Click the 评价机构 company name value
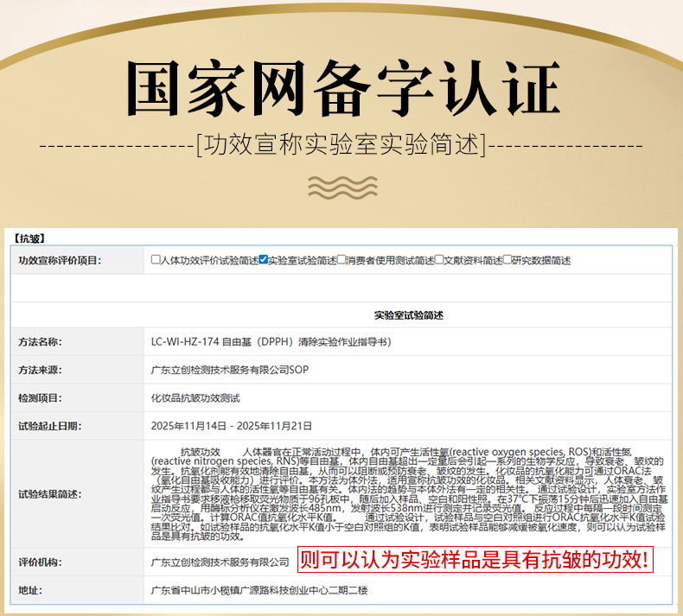Screen dimensions: 683x616 (x=220, y=562)
